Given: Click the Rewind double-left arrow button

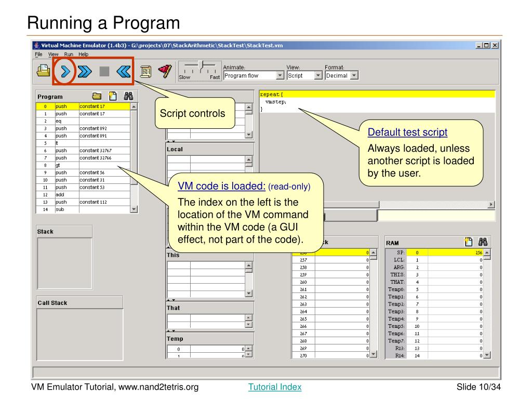Looking at the screenshot, I should [124, 72].
